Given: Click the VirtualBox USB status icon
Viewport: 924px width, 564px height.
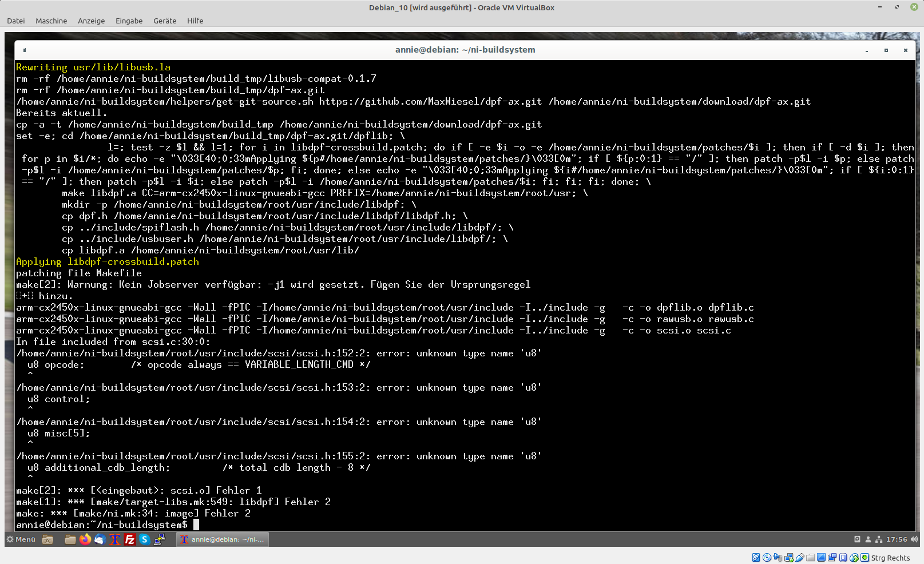Looking at the screenshot, I should tap(800, 558).
